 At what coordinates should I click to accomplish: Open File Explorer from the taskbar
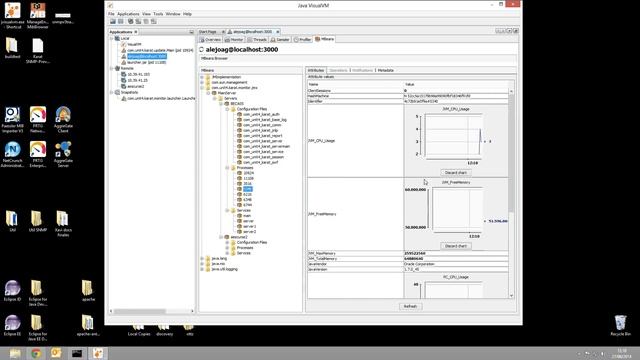[x=15, y=353]
